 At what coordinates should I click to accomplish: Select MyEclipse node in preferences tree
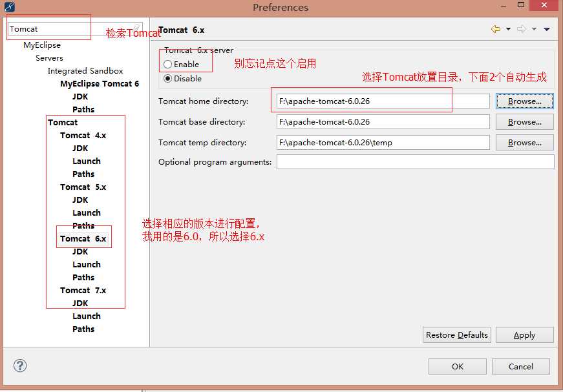click(42, 45)
